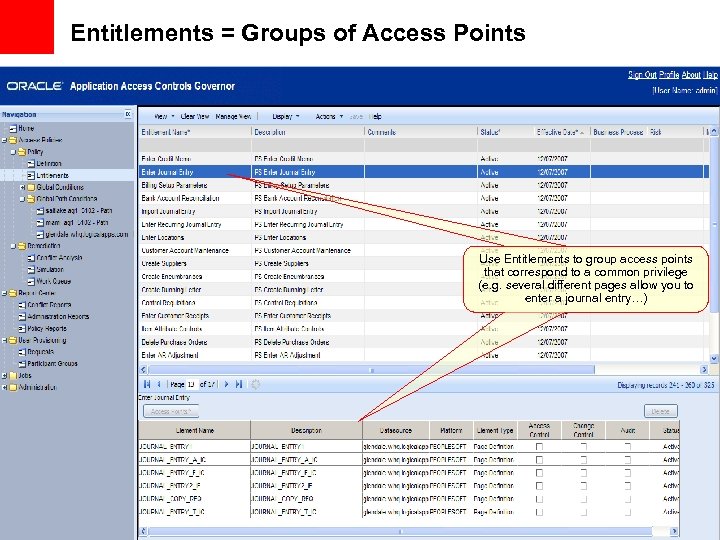Image resolution: width=720 pixels, height=540 pixels.
Task: Click the Access Points button
Action: click(171, 411)
